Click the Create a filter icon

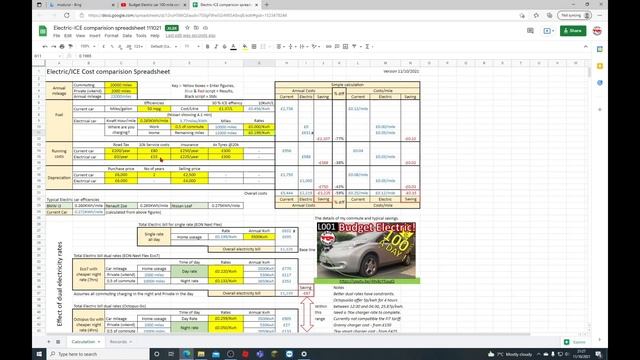pos(355,47)
